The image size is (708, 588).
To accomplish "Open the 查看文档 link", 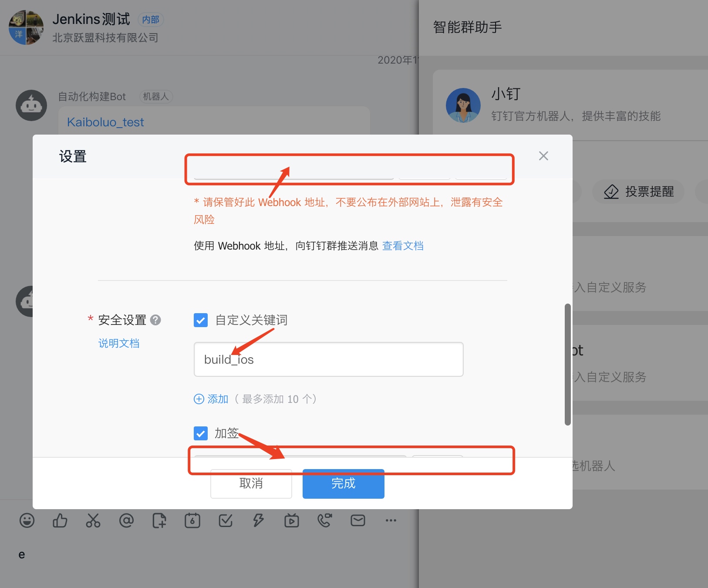I will point(403,246).
